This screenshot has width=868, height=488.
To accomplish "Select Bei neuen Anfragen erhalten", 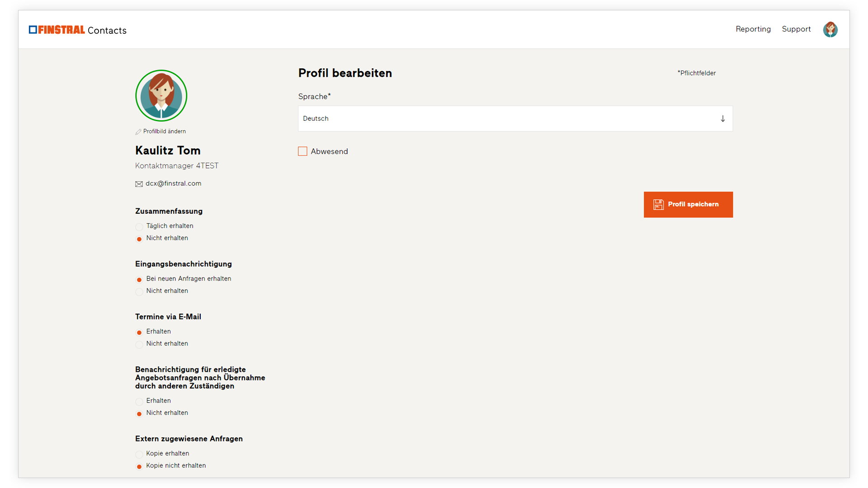I will click(x=139, y=280).
